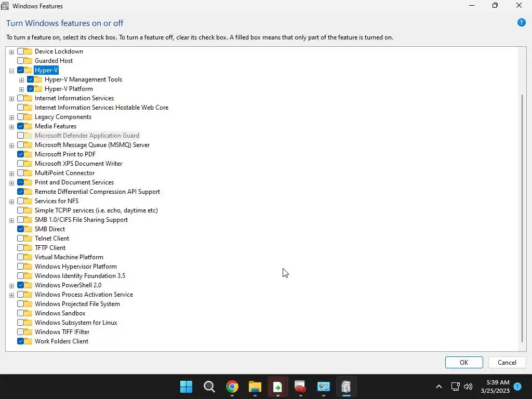Select Remote Differential Compression API Support label

coord(97,191)
